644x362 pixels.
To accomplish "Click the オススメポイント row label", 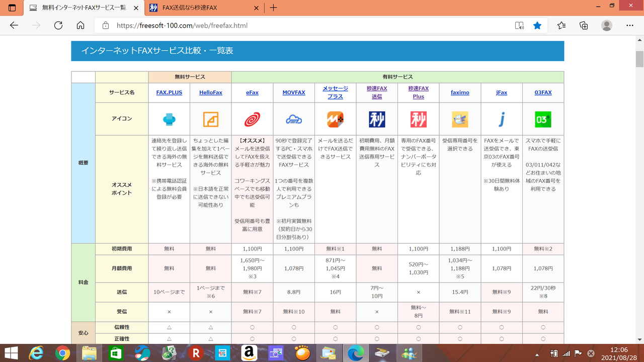I will 122,189.
